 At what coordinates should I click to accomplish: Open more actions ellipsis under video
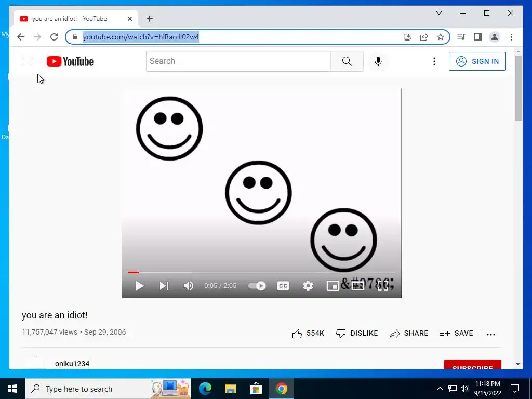[490, 334]
